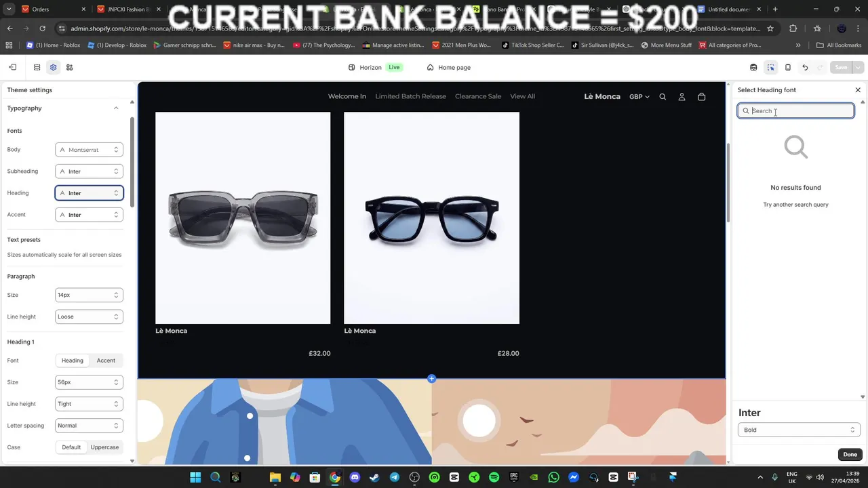Viewport: 868px width, 488px height.
Task: Open the Theme settings gear icon
Action: (x=53, y=67)
